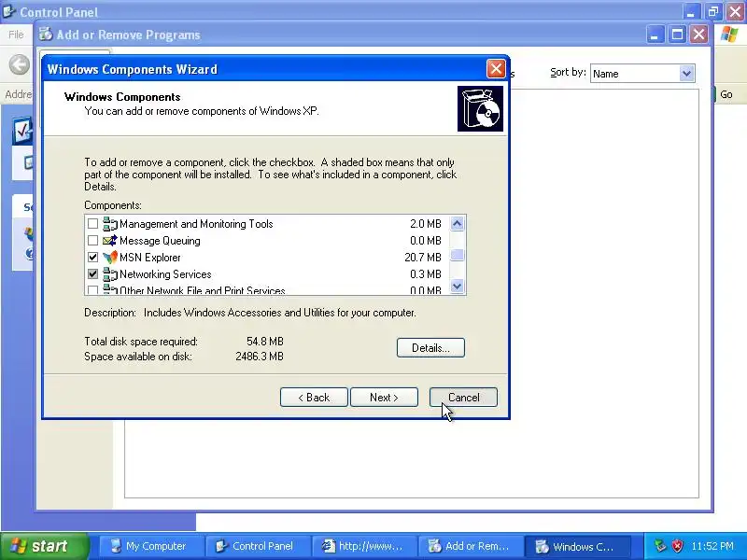Click the components list scroll down arrow

(x=457, y=287)
